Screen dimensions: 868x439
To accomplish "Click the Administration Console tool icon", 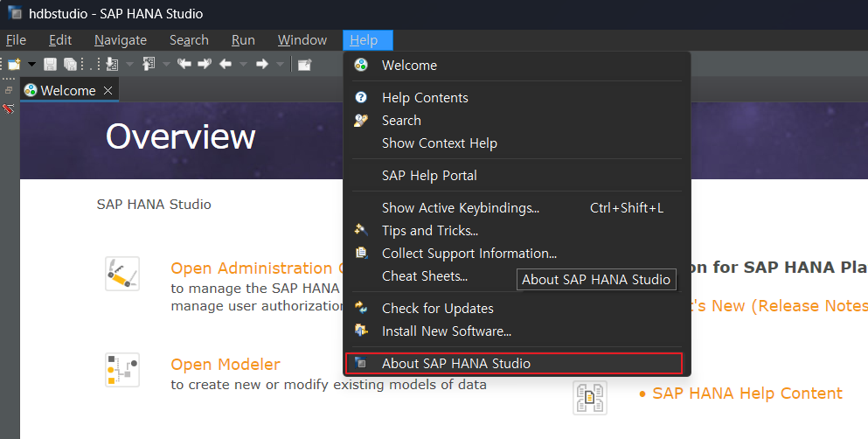I will [122, 274].
